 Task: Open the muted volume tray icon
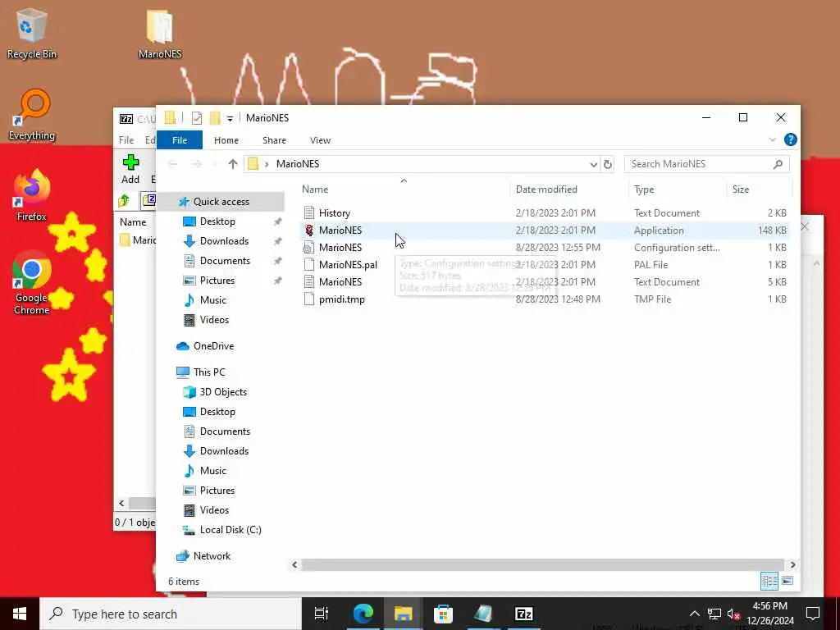[733, 614]
